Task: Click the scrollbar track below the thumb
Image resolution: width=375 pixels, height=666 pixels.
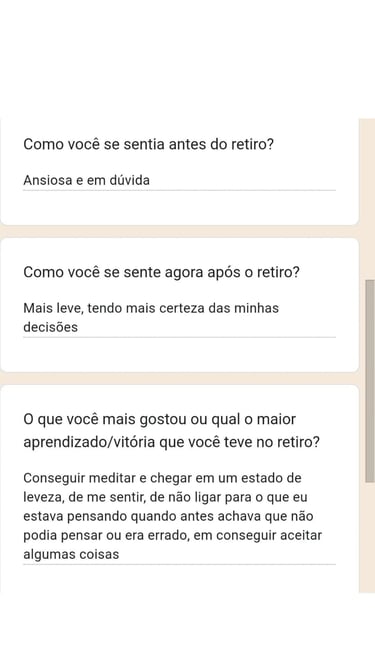Action: 370,537
